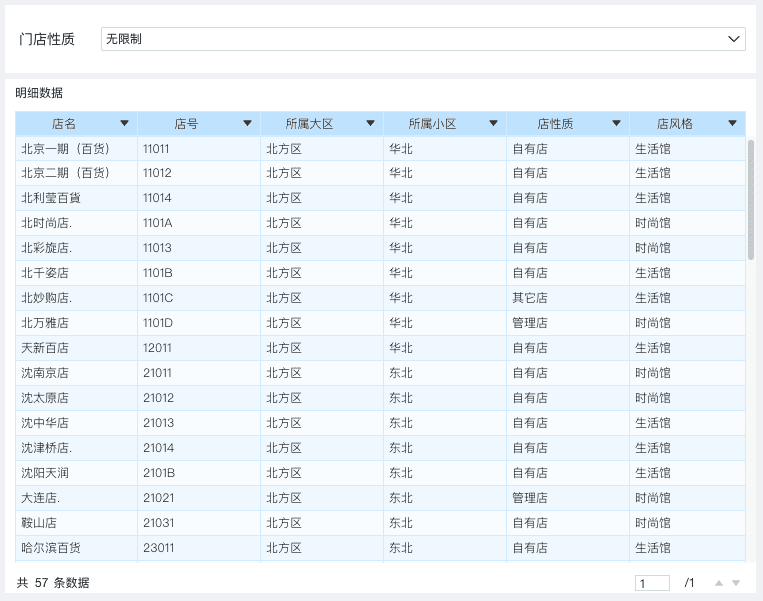This screenshot has width=763, height=601.
Task: Click store number 1101C
Action: [158, 298]
